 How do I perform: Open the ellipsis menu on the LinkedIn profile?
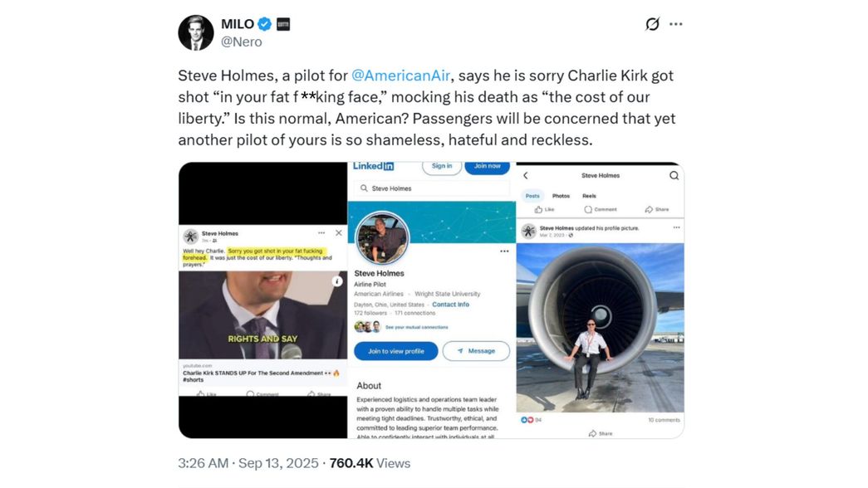[505, 251]
